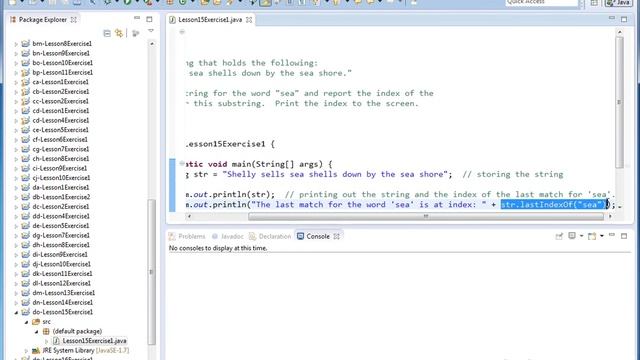Image resolution: width=640 pixels, height=360 pixels.
Task: Toggle fold marker beside main method
Action: coord(182,163)
